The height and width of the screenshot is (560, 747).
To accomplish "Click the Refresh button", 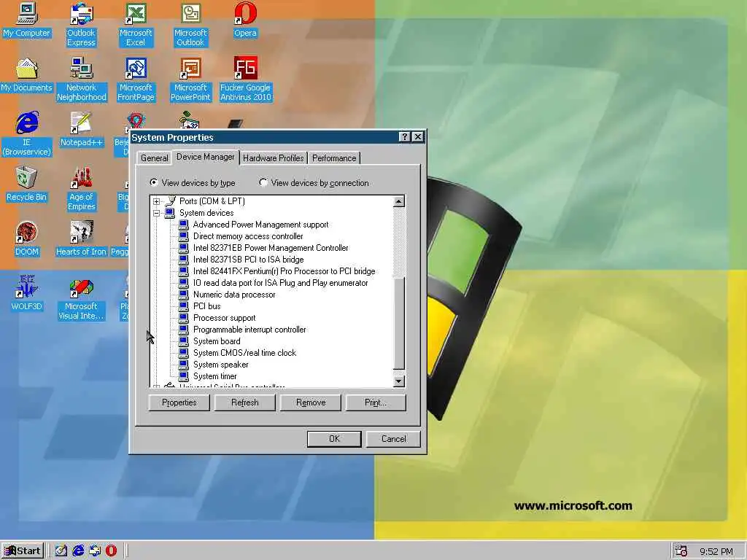I will [245, 402].
